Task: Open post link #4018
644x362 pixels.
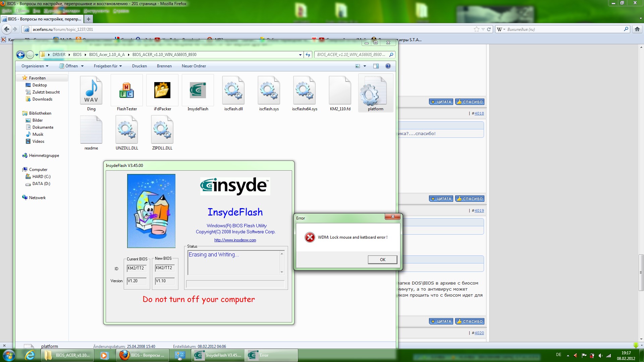Action: click(479, 113)
